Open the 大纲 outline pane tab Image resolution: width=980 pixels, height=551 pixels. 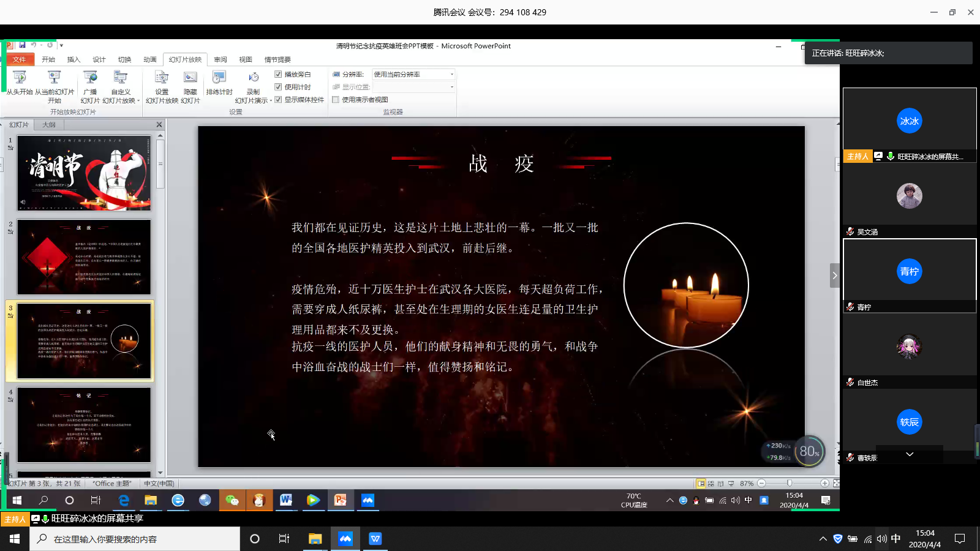click(49, 125)
